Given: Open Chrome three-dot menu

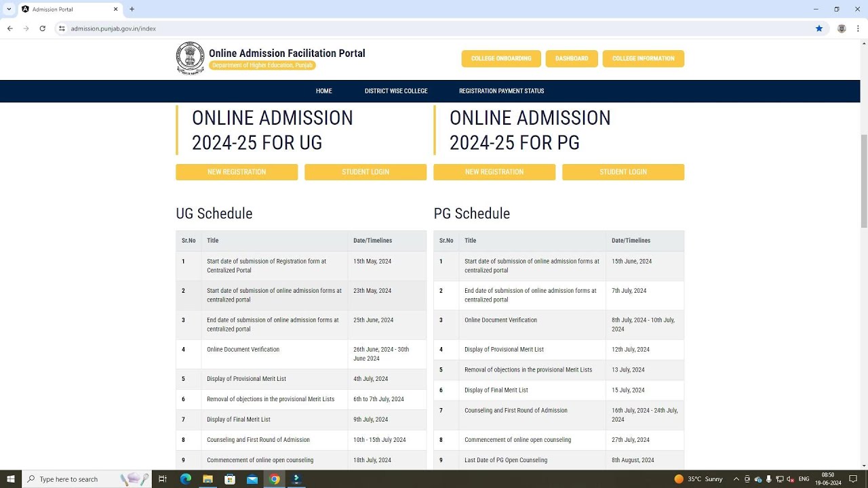Looking at the screenshot, I should coord(858,28).
